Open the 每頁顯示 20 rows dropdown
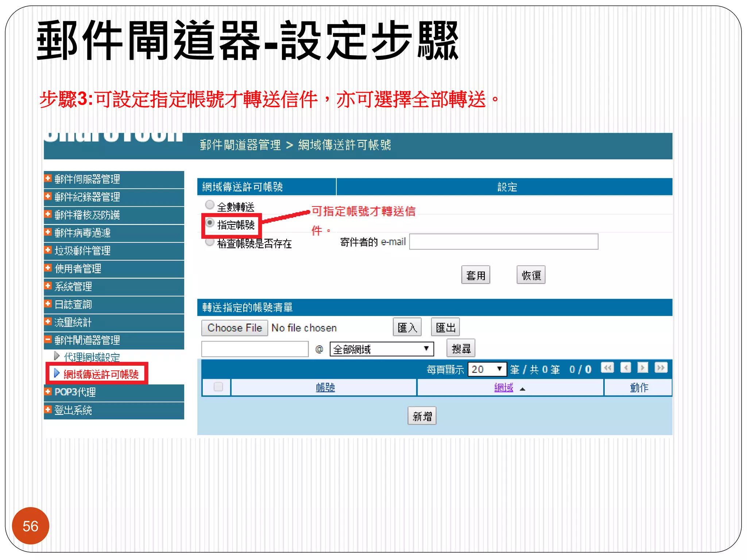 point(487,369)
